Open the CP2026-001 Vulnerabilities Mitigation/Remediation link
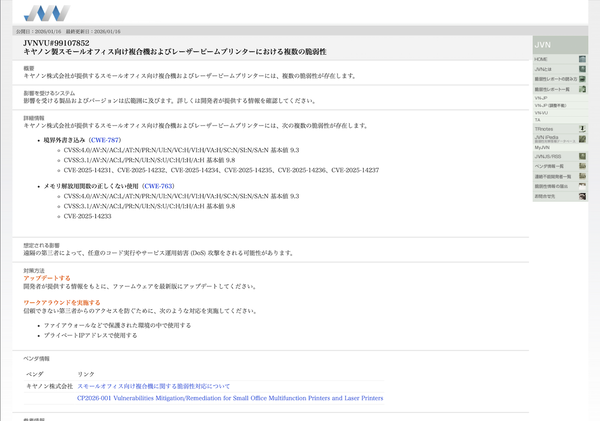This screenshot has width=600, height=421. [230, 398]
